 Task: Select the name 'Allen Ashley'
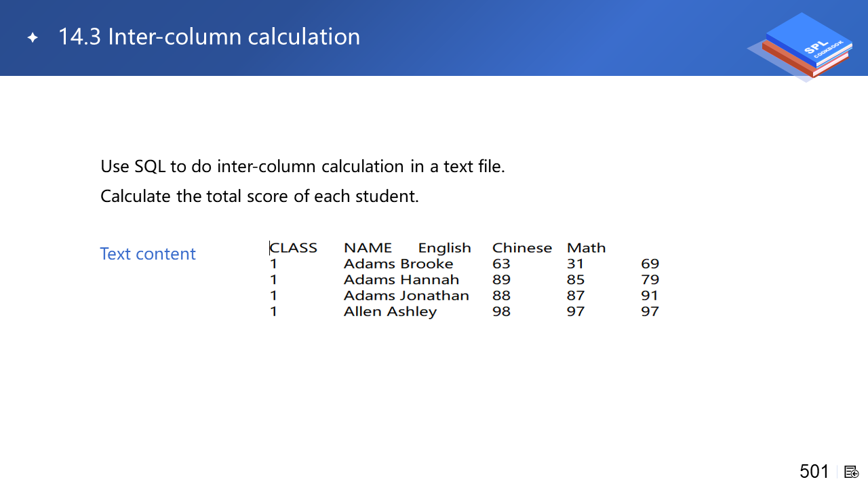[390, 312]
